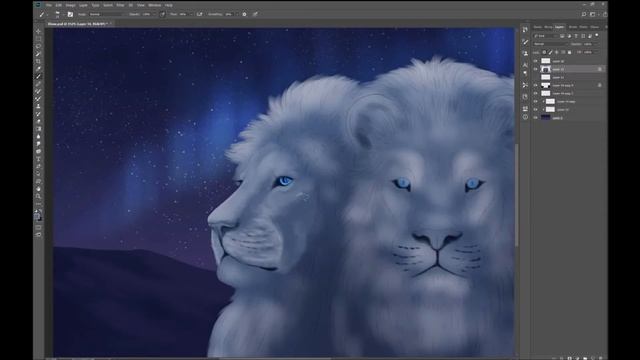Show the hidden third layer
This screenshot has width=640, height=360.
click(536, 77)
